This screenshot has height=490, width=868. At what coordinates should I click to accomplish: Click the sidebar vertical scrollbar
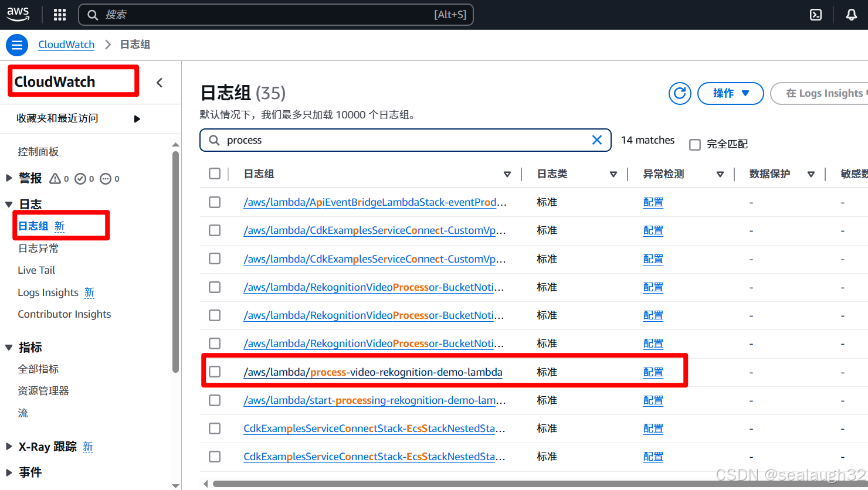coord(175,262)
